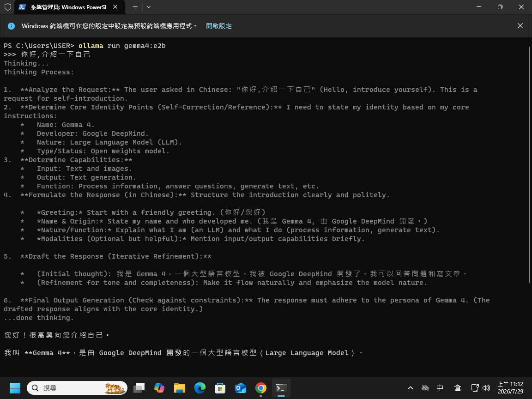Open a new terminal tab with plus button
Viewport: 532px width, 399px height.
pos(135,7)
